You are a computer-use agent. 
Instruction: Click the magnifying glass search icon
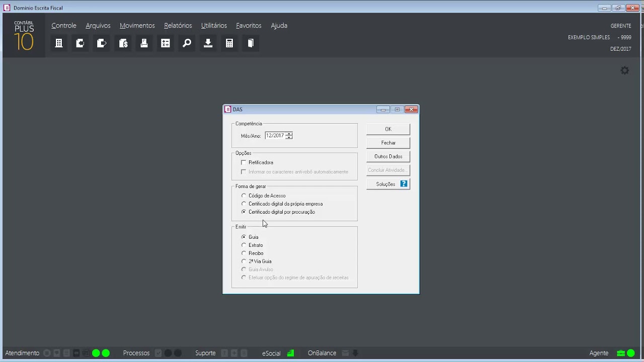(x=187, y=43)
